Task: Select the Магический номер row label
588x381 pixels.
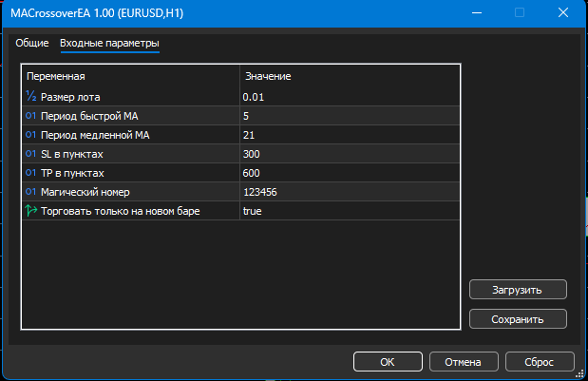Action: click(85, 192)
